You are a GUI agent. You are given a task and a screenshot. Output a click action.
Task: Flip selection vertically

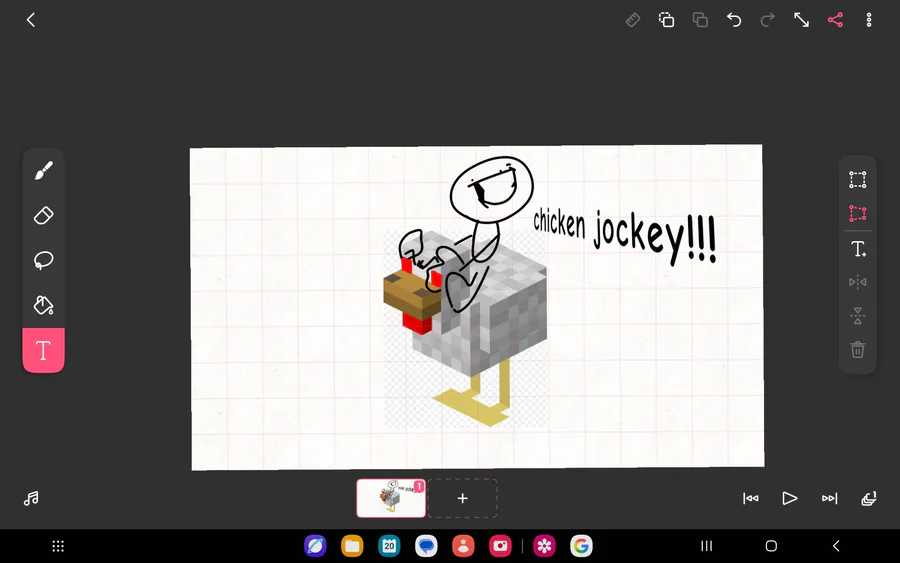(858, 316)
